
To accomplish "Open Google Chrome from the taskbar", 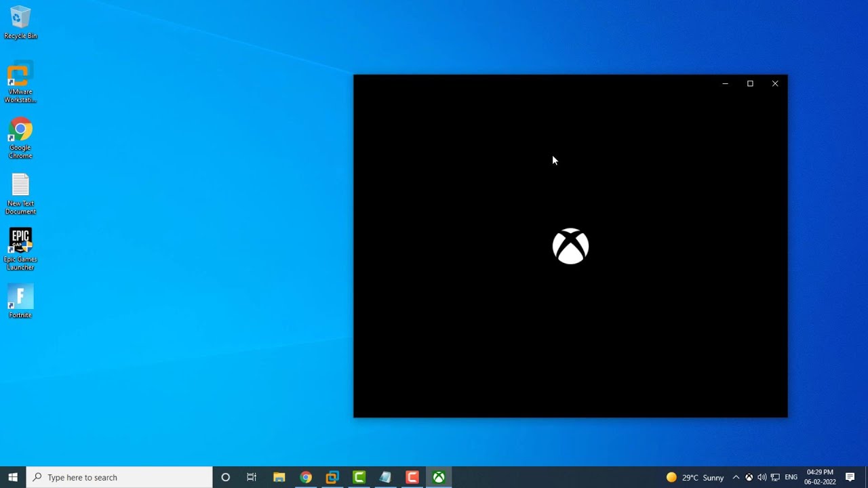I will click(x=306, y=477).
